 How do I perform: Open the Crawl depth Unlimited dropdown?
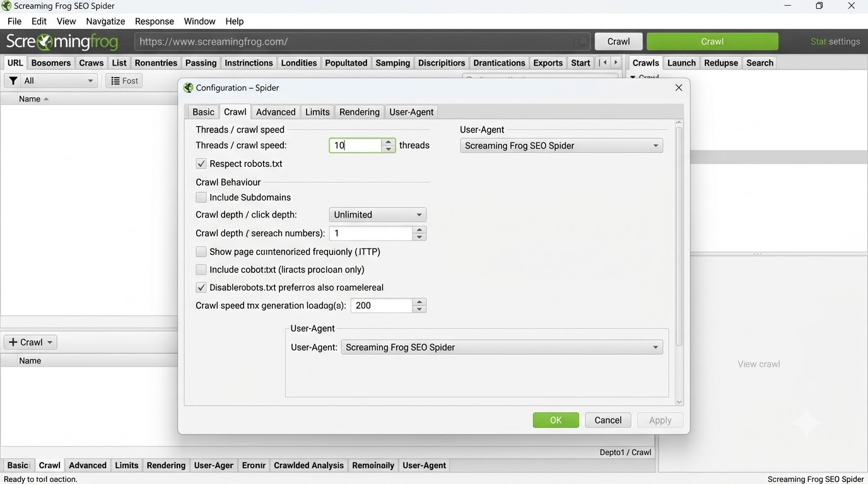point(378,215)
